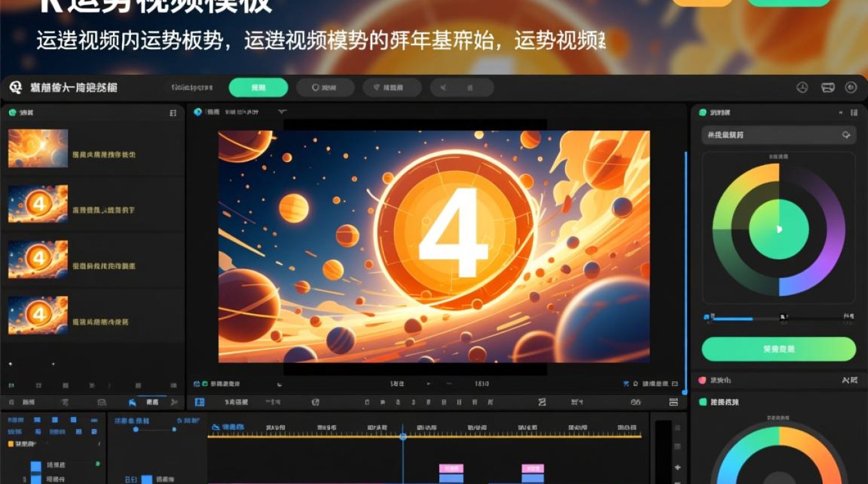Screen dimensions: 868x484
Task: Open the dropdown field above the color wheel
Action: pyautogui.click(x=778, y=135)
